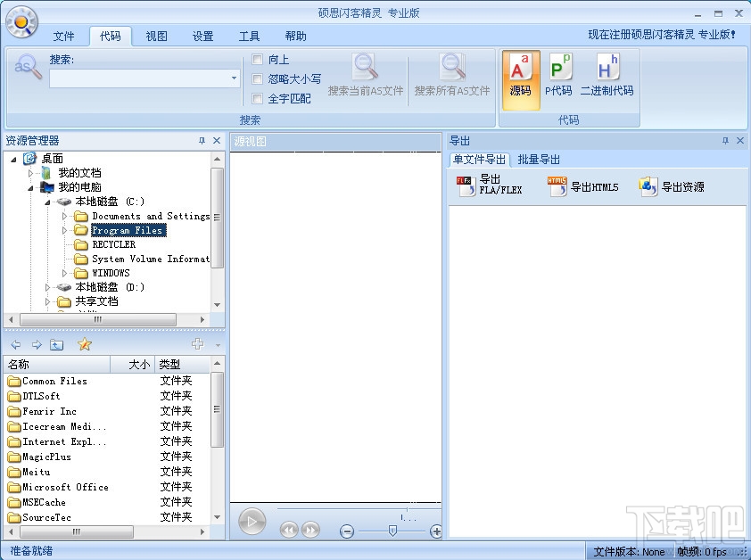
Task: Open the search combo box dropdown arrow
Action: pos(234,78)
